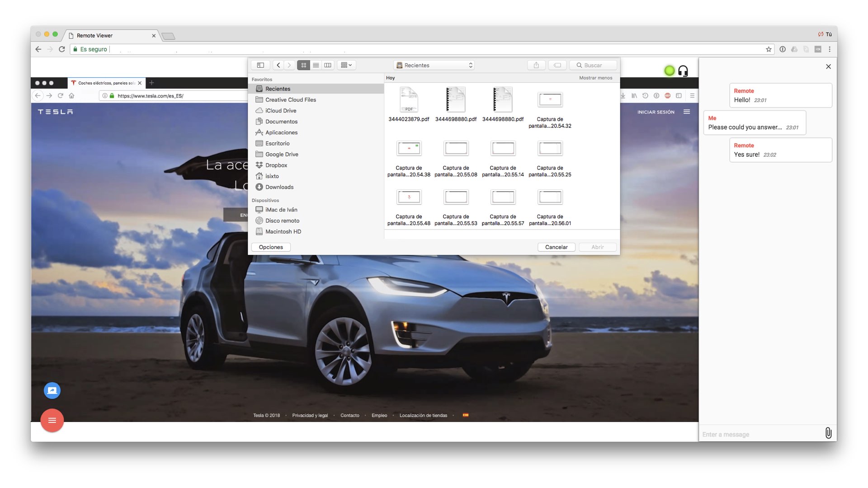Open the Recientes location dropdown

pos(434,65)
